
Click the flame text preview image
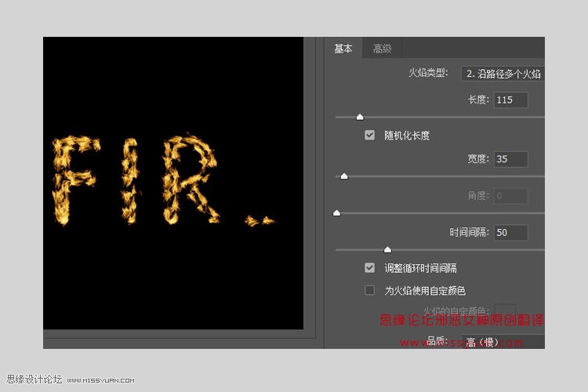[173, 183]
